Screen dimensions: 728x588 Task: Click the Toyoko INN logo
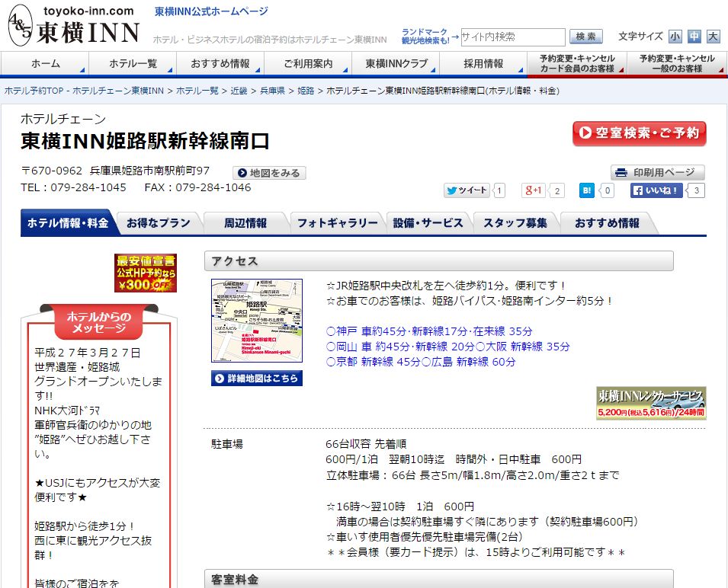(74, 25)
